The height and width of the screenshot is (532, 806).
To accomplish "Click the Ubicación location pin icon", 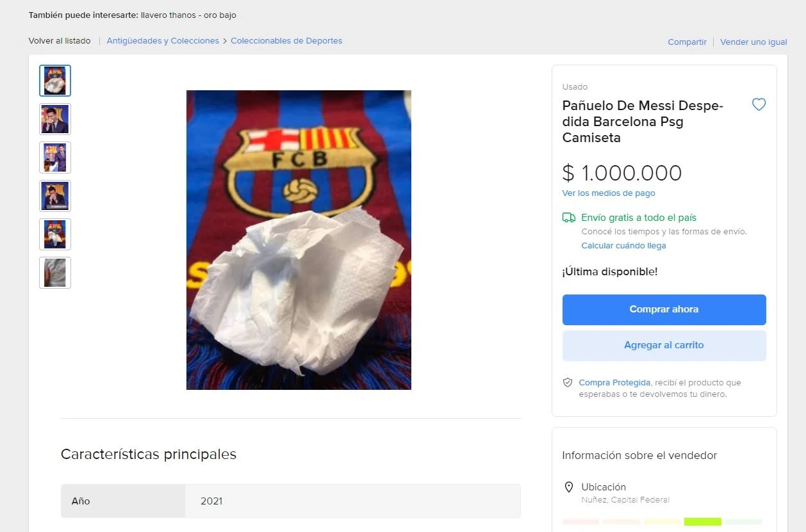I will tap(569, 487).
